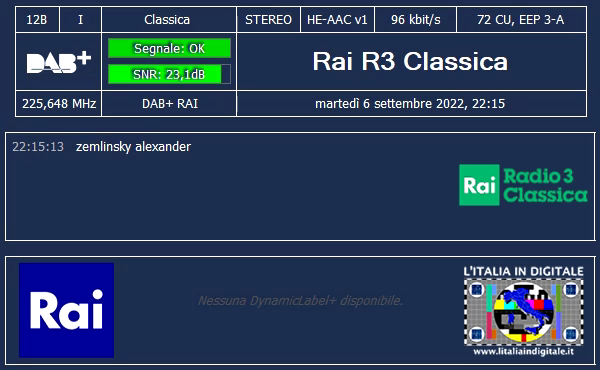600x370 pixels.
Task: Open the blue Rai slideshow image
Action: point(67,310)
